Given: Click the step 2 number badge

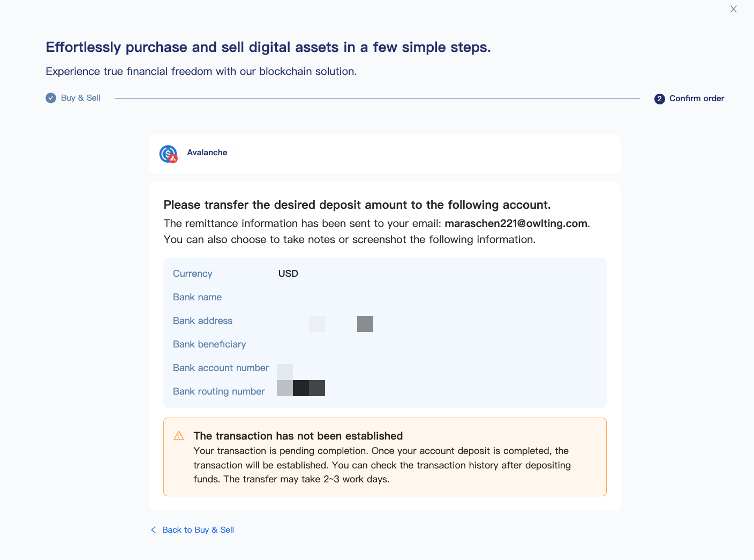Looking at the screenshot, I should [660, 99].
